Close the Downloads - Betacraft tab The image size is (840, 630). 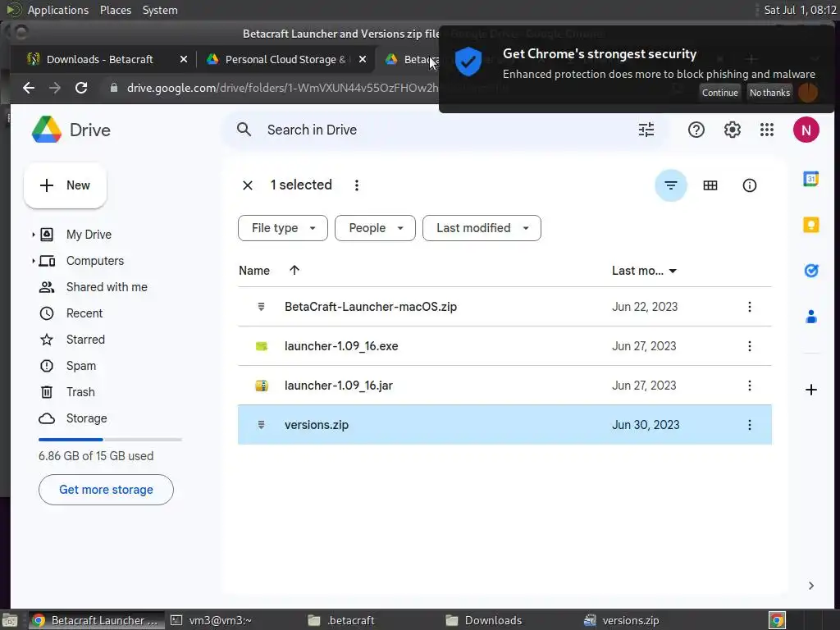(x=183, y=59)
